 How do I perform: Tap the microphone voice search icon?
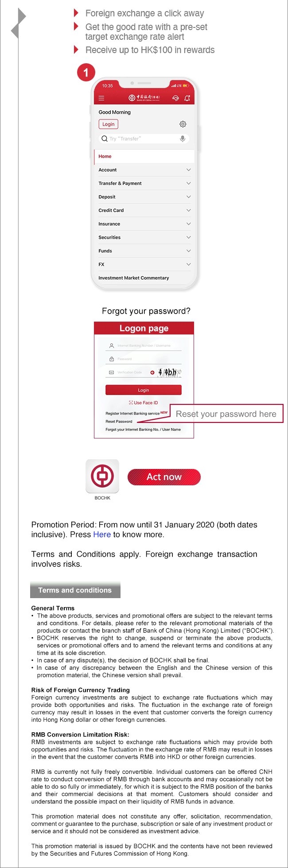[183, 138]
